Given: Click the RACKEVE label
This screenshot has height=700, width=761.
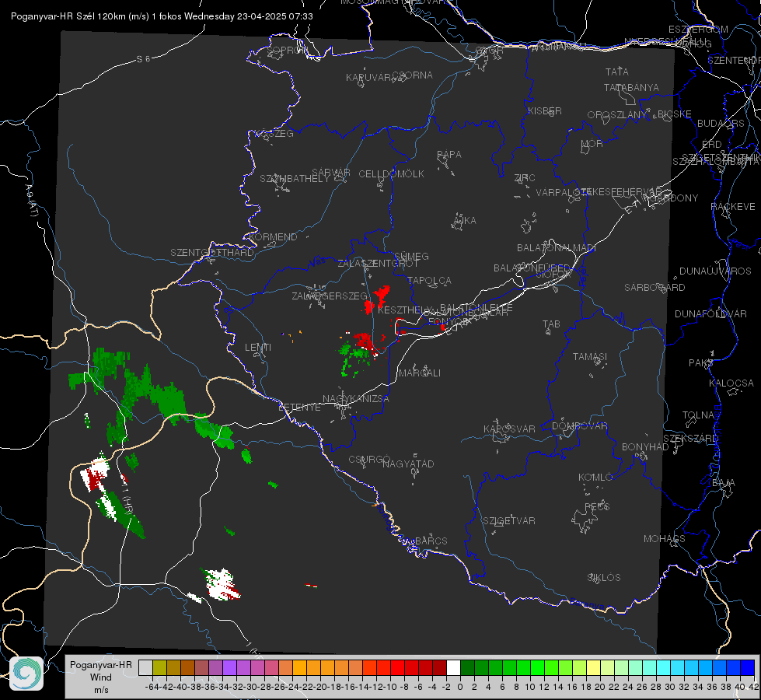Looking at the screenshot, I should point(733,207).
